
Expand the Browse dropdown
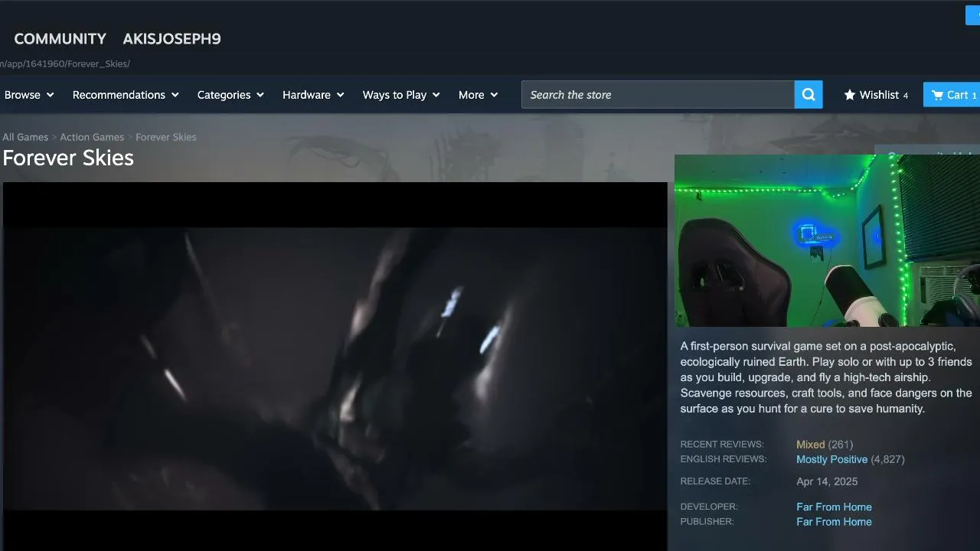tap(29, 95)
